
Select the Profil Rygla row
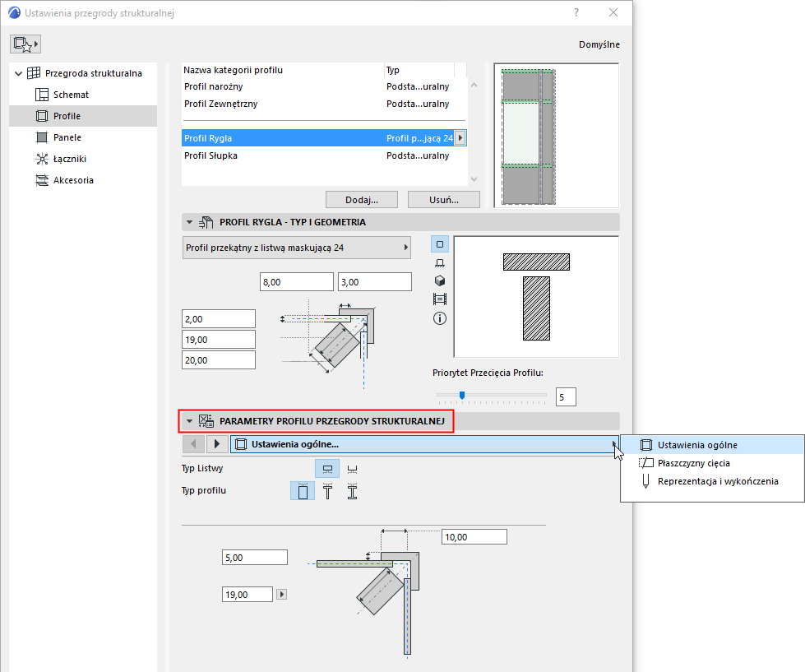click(x=324, y=138)
